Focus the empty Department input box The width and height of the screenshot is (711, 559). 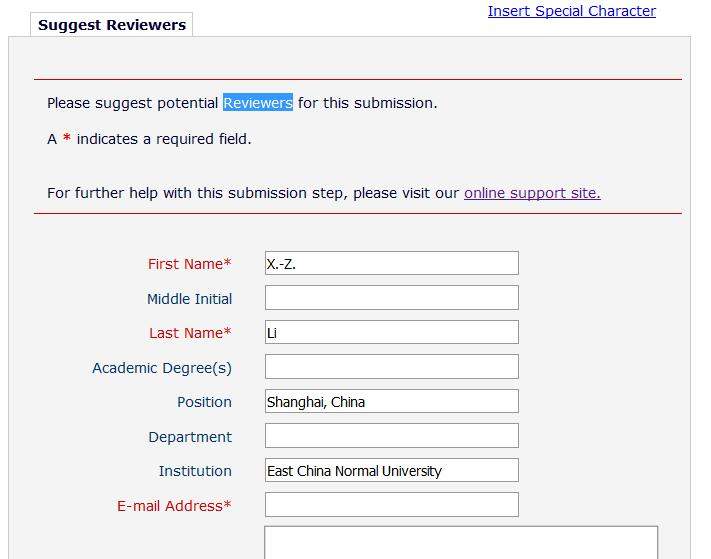coord(391,436)
